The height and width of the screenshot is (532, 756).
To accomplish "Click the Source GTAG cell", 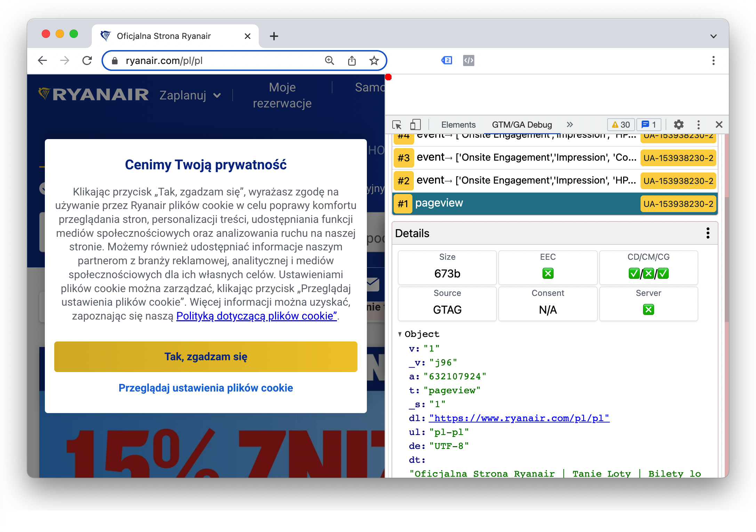I will click(447, 304).
